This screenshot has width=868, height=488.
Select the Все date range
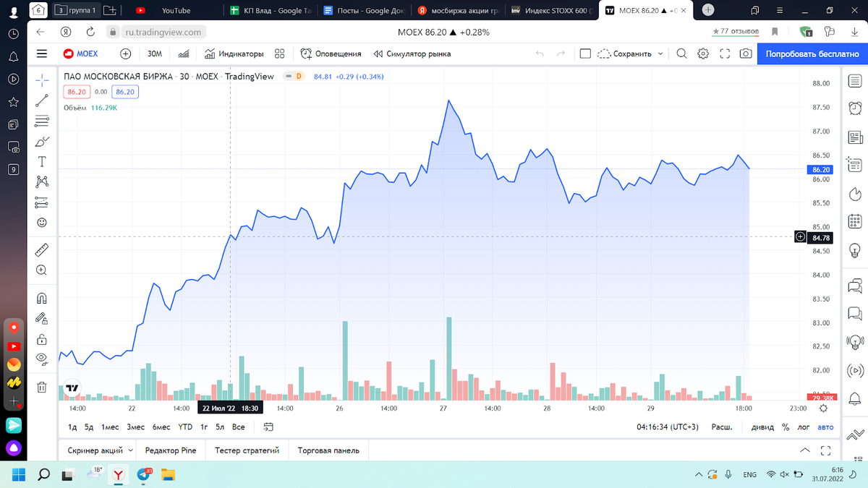239,427
